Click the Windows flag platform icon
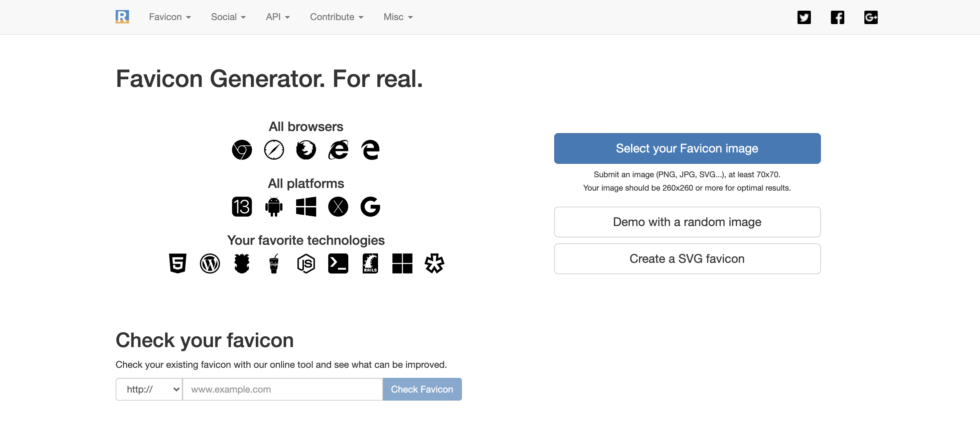Screen dimensions: 980x428 pos(306,207)
